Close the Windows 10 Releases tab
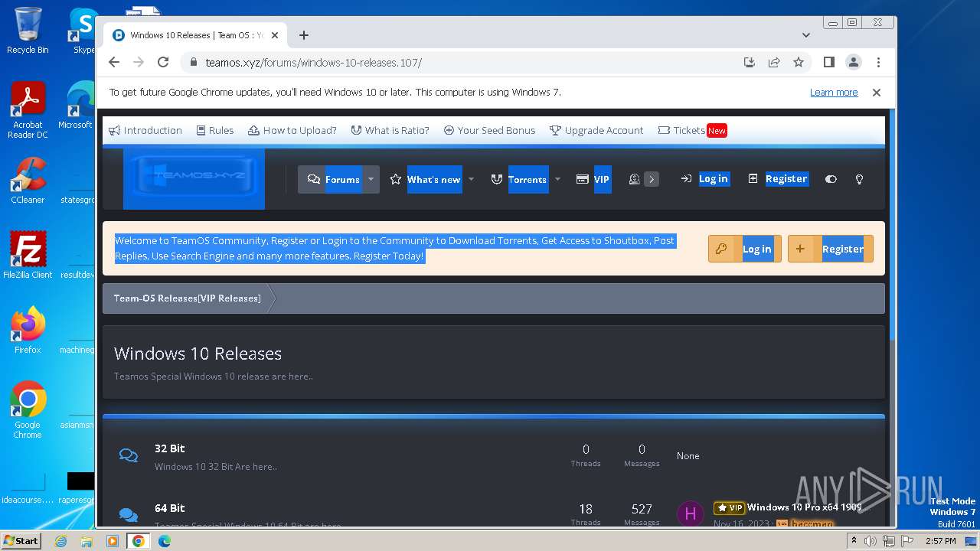 [275, 35]
